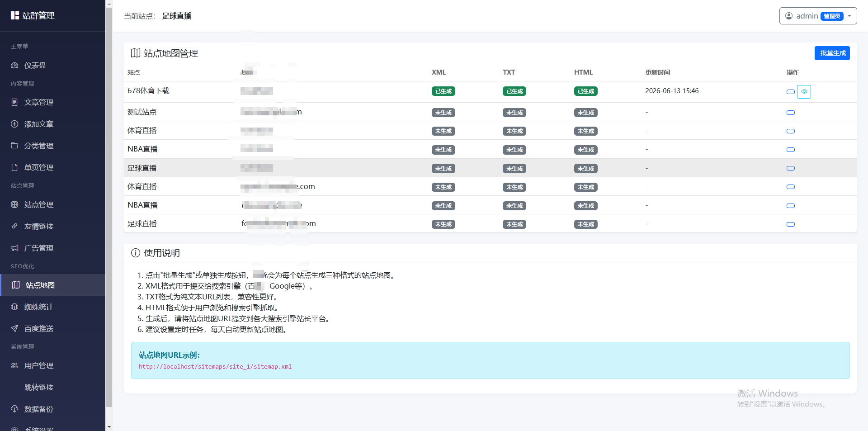Click the 蜘蛛统计 bug icon

[x=14, y=307]
